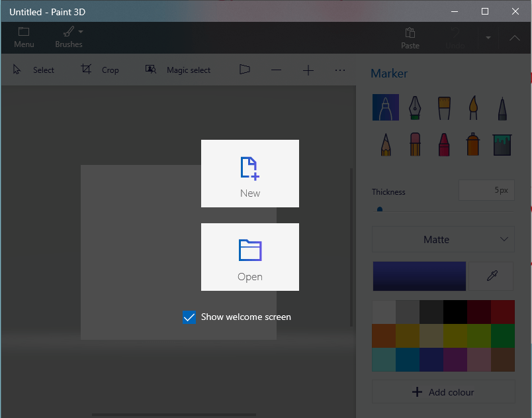The width and height of the screenshot is (532, 418).
Task: Select the Fill tool
Action: 502,143
